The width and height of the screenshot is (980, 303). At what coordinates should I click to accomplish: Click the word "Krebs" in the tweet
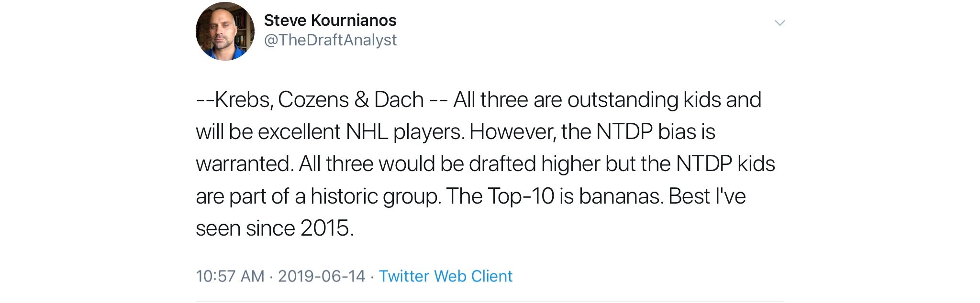coord(243,100)
